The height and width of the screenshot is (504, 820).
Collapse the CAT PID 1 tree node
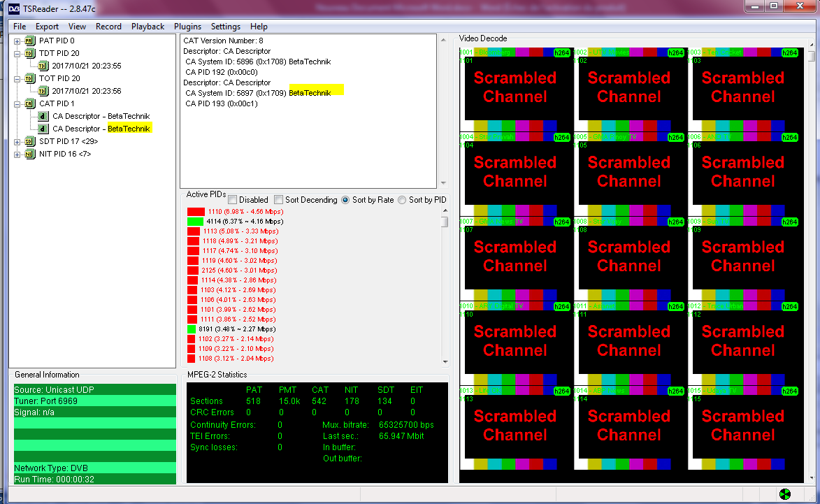click(x=17, y=104)
